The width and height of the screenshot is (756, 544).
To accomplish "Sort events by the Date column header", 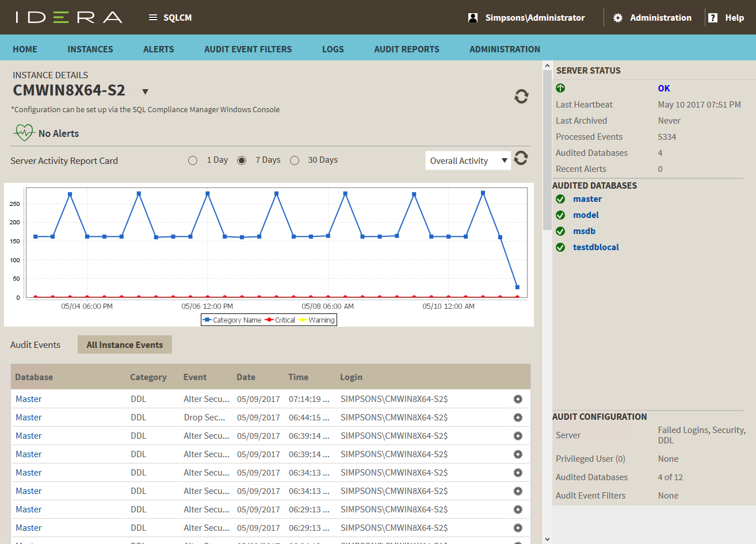I will pos(246,377).
